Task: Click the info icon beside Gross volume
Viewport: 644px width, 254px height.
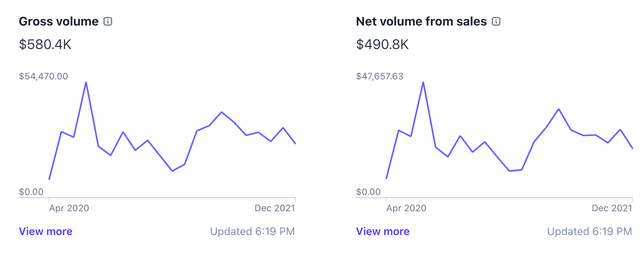Action: [x=108, y=21]
